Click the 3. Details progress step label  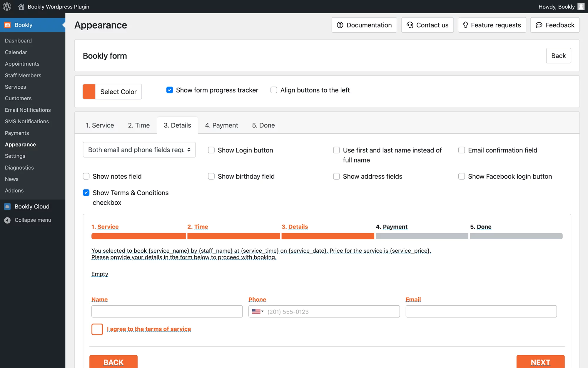click(295, 227)
